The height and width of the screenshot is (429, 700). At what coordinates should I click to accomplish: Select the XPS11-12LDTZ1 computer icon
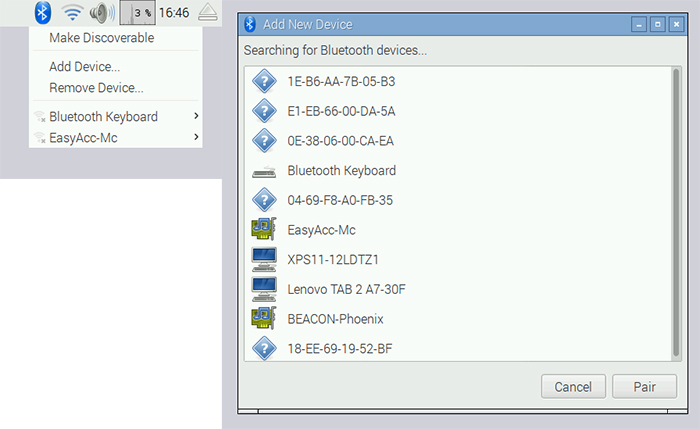tap(264, 260)
